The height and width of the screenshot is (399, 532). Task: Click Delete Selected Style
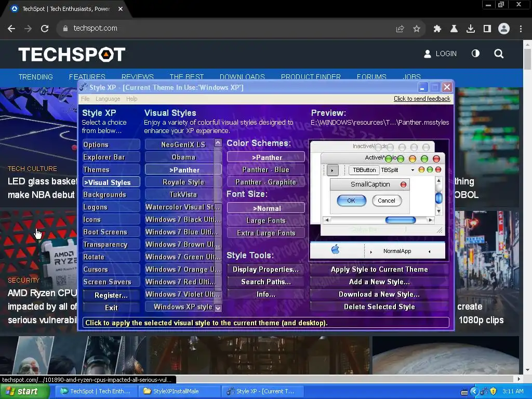coord(379,307)
